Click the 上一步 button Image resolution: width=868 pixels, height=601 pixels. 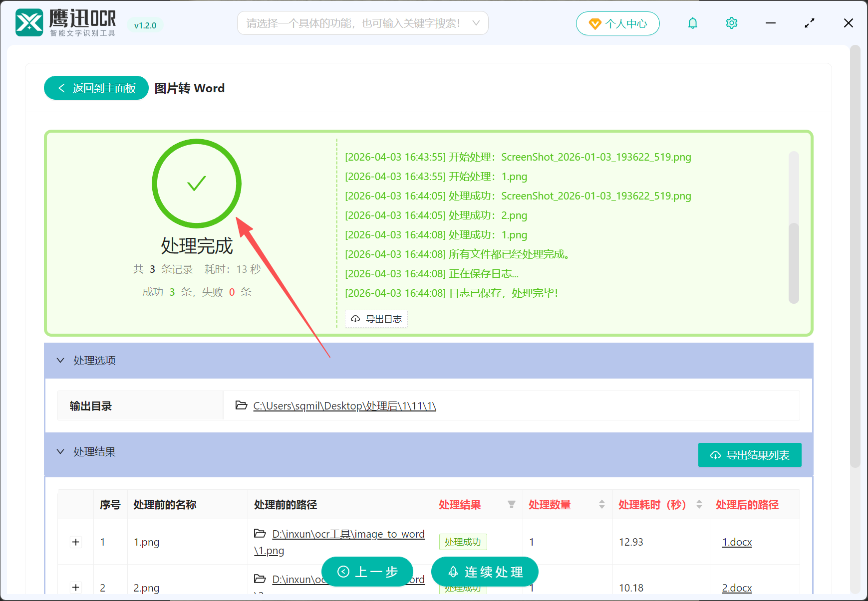click(367, 572)
